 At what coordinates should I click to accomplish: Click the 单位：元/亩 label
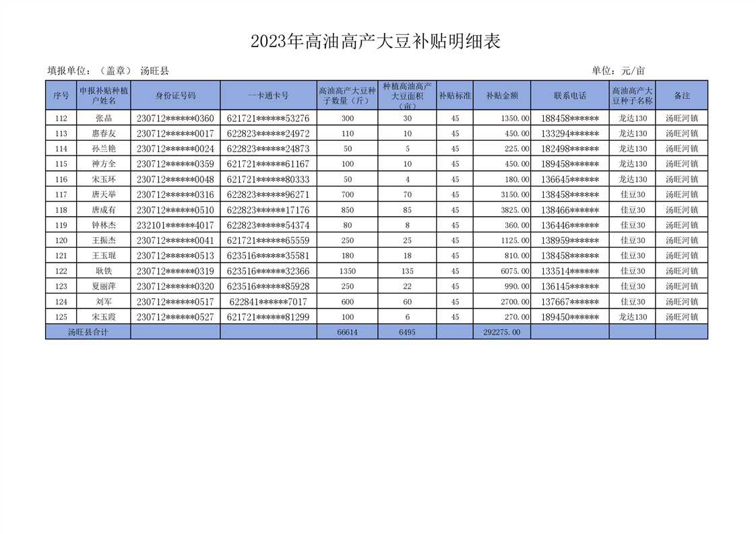618,71
